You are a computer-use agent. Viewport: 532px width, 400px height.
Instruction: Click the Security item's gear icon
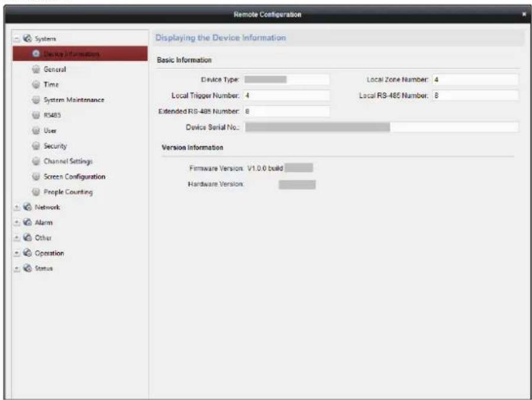(36, 146)
